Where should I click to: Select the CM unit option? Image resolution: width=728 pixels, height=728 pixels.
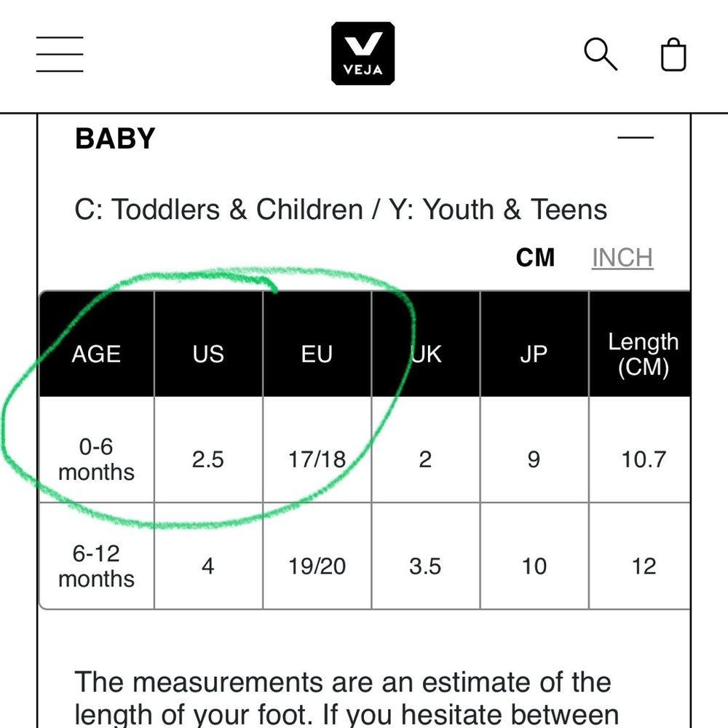click(535, 258)
